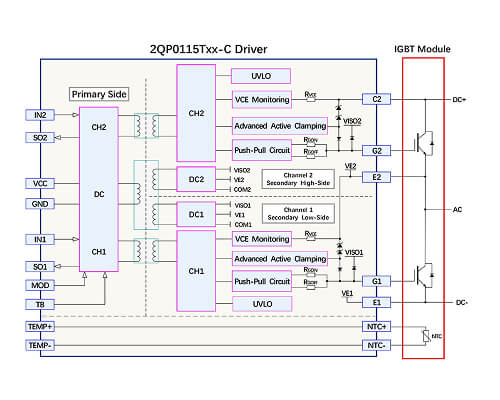Image resolution: width=500 pixels, height=400 pixels.
Task: Click the NTC- terminal block
Action: pos(376,345)
